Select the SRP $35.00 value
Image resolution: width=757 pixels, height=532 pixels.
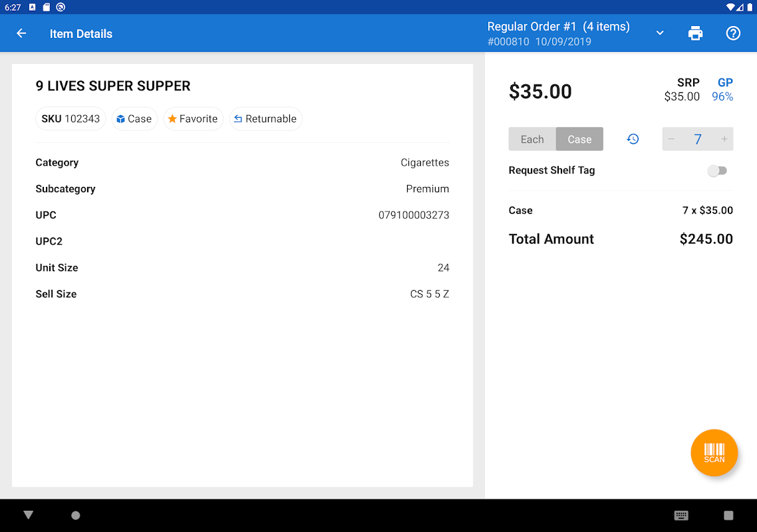click(x=682, y=96)
